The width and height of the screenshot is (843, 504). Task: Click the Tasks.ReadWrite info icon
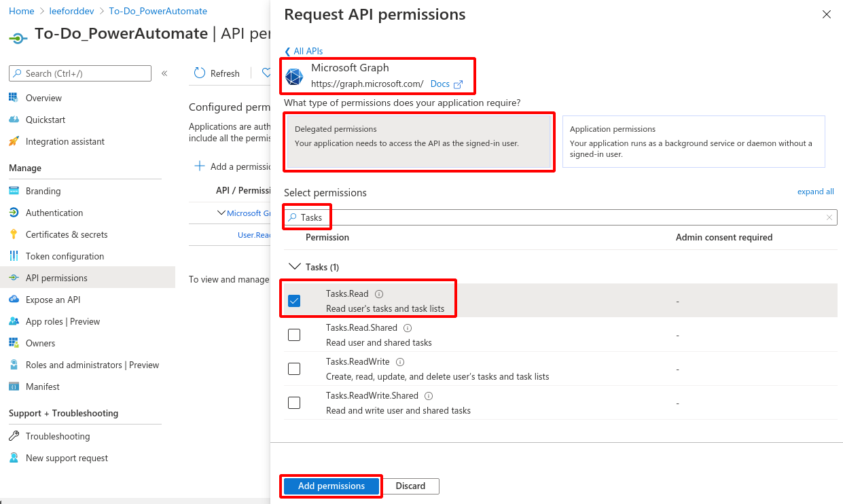click(400, 362)
